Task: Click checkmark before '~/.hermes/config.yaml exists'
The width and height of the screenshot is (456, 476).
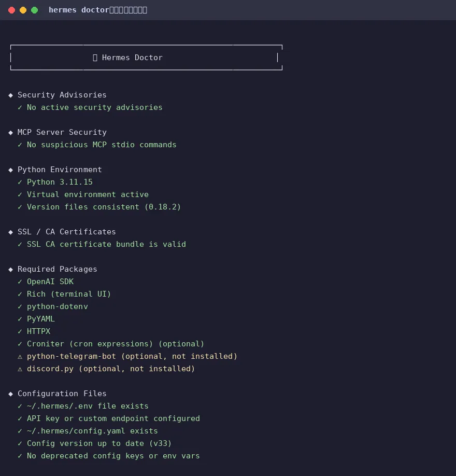Action: pyautogui.click(x=20, y=431)
